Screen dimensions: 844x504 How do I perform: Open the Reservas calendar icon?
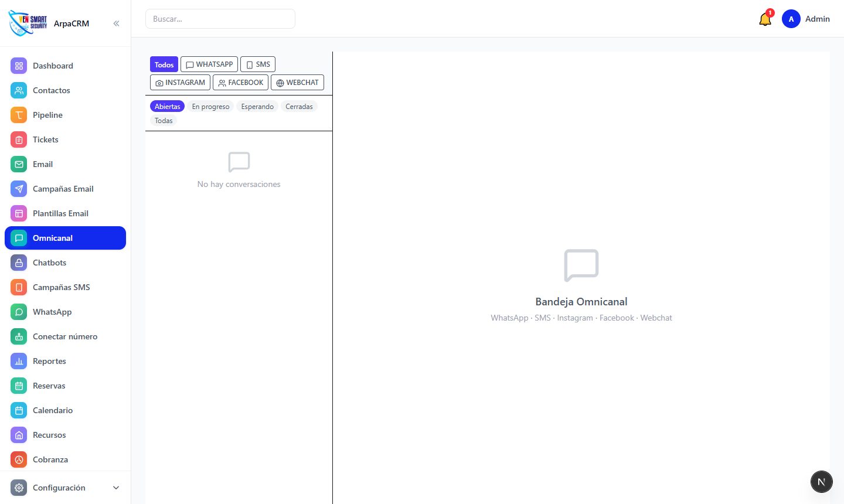(x=19, y=386)
